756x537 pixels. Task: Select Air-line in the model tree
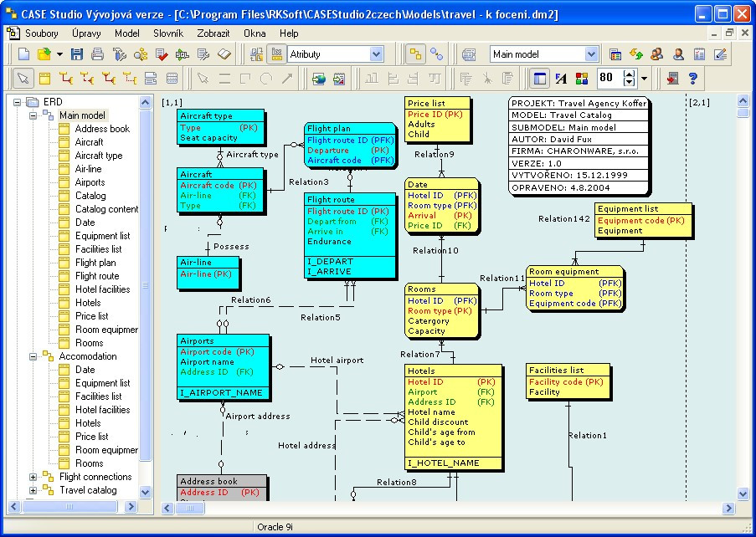[x=88, y=169]
